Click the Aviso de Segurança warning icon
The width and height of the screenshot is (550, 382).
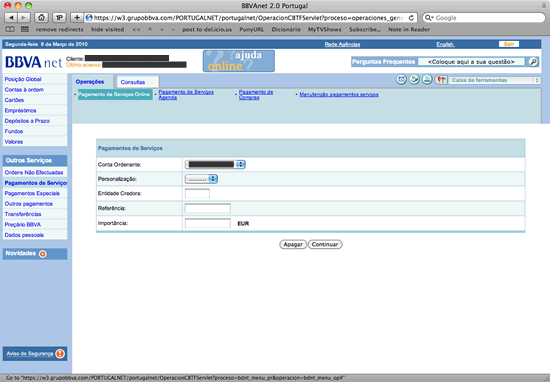pyautogui.click(x=60, y=354)
